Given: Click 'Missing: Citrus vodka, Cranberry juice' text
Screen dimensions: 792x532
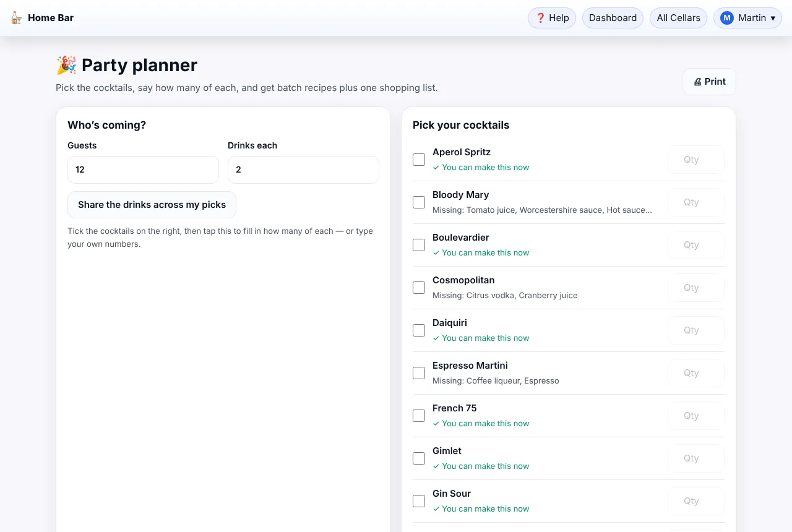Looking at the screenshot, I should (505, 296).
